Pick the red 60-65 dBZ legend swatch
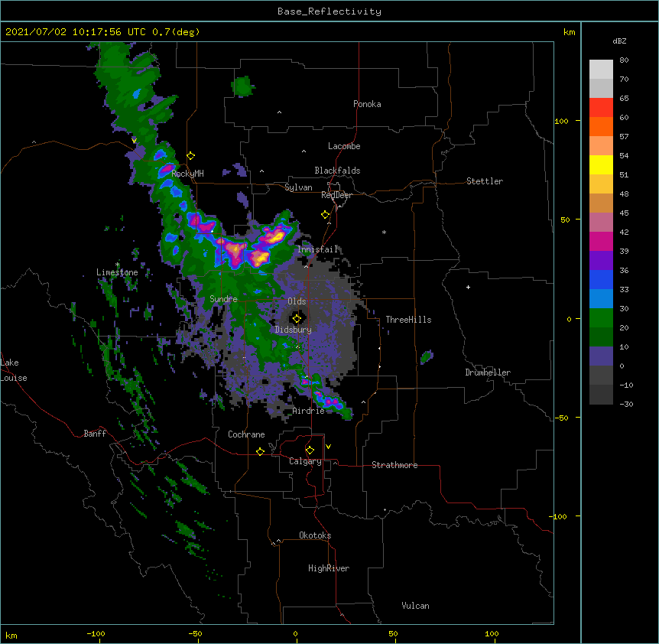Image resolution: width=659 pixels, height=644 pixels. coord(601,108)
